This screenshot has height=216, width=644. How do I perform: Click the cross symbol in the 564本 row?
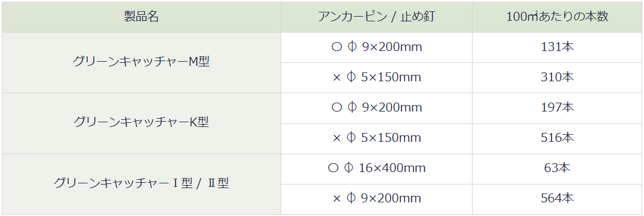(x=337, y=199)
